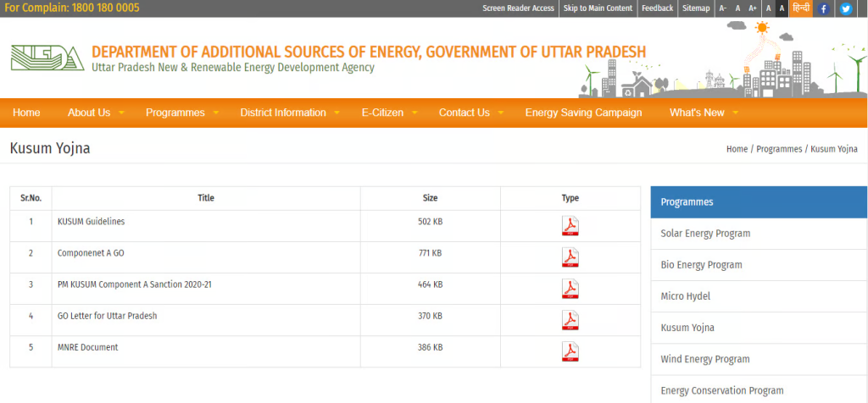The height and width of the screenshot is (403, 868).
Task: Open Kusum Yojna in sidebar
Action: coord(759,328)
